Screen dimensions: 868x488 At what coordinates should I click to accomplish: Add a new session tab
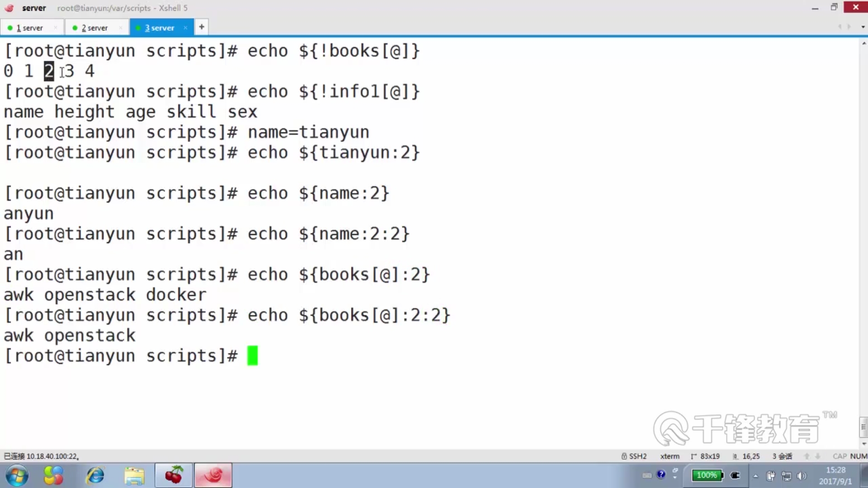[x=202, y=27]
